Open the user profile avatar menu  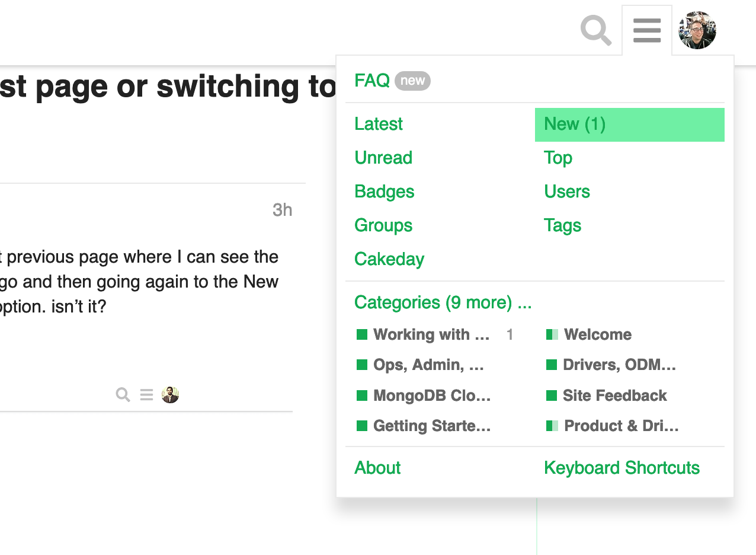click(697, 30)
